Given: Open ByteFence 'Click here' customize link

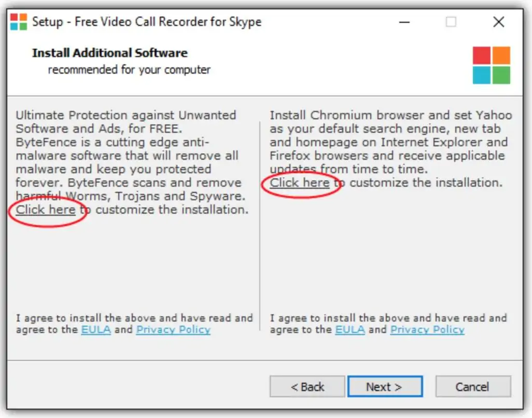Looking at the screenshot, I should [x=46, y=210].
